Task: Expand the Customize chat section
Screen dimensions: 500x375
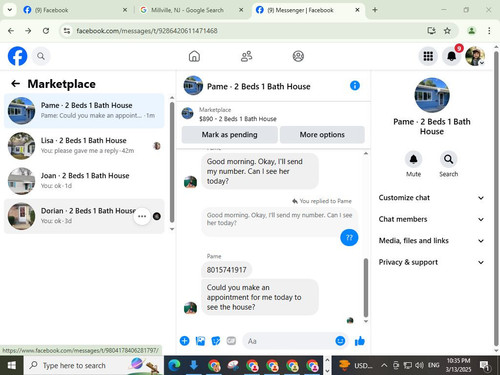Action: tap(431, 198)
